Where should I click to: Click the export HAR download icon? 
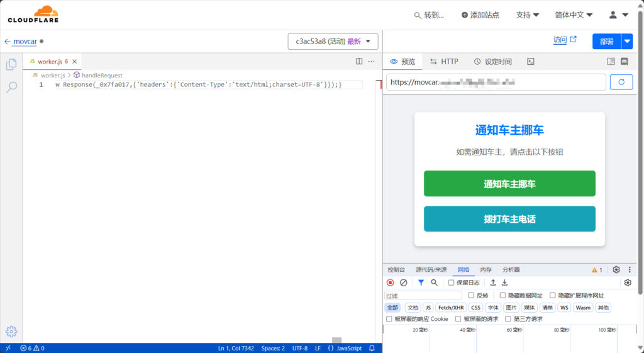tap(505, 283)
